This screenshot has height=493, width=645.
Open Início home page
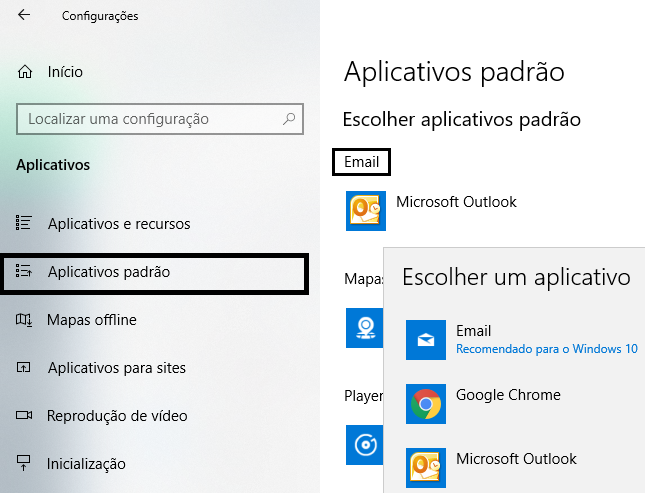click(49, 72)
